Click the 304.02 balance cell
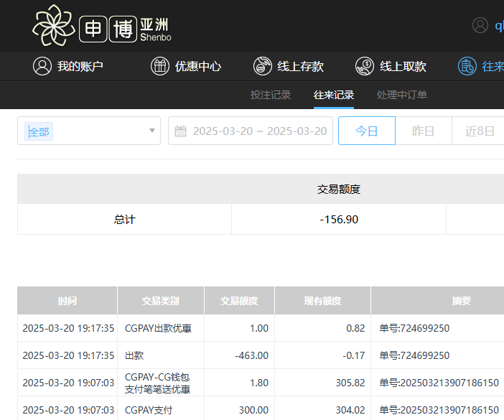The height and width of the screenshot is (420, 504). pos(322,410)
